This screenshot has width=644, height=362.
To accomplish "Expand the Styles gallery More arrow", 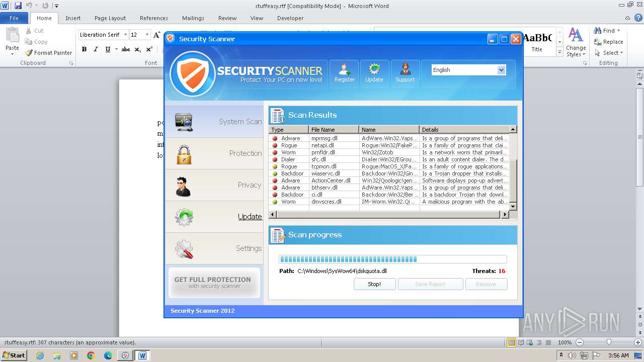I will pyautogui.click(x=559, y=52).
